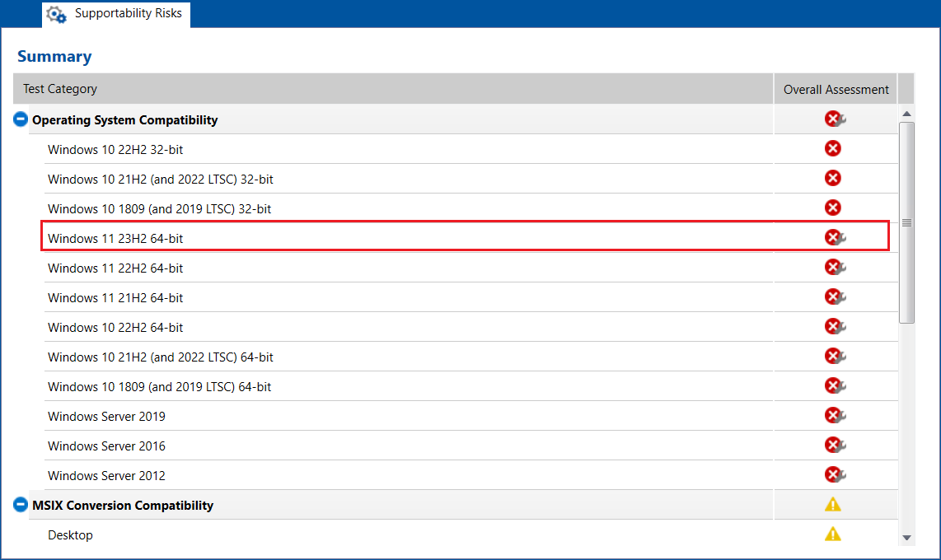Select Windows 10 22H2 32-bit row
Screen dimensions: 941x560
(471, 149)
